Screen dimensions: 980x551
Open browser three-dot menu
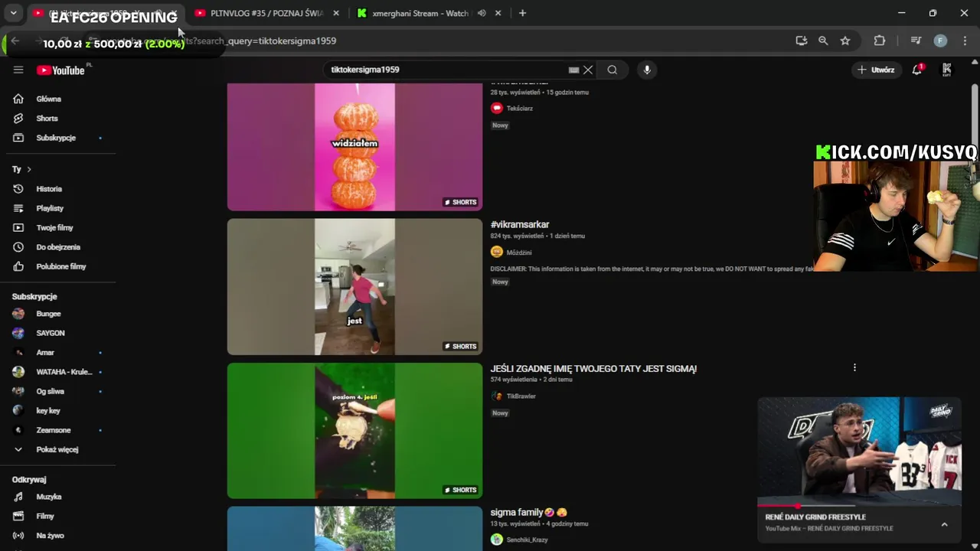pyautogui.click(x=965, y=41)
